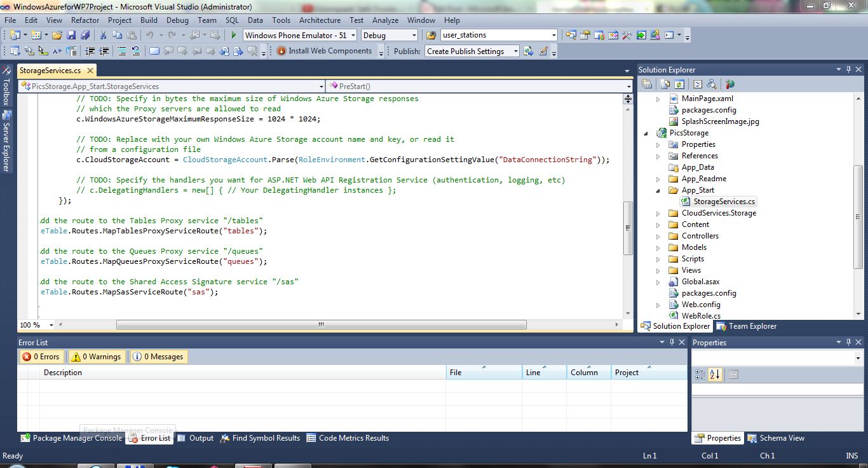Expand the References node
This screenshot has width=868, height=468.
point(658,156)
